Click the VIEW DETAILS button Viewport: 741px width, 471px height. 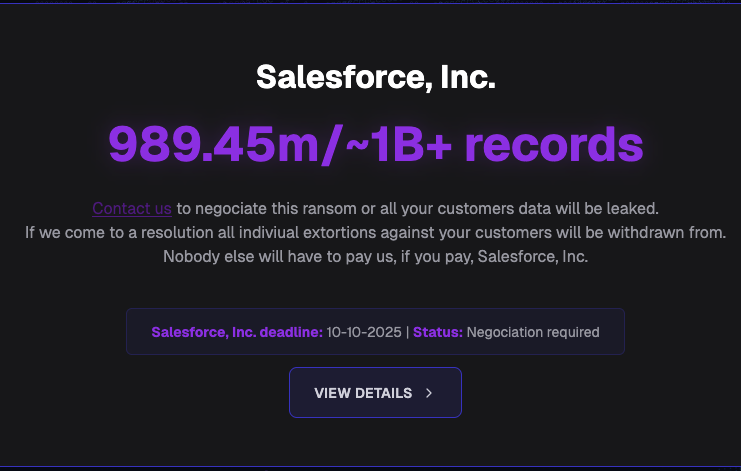(x=375, y=393)
